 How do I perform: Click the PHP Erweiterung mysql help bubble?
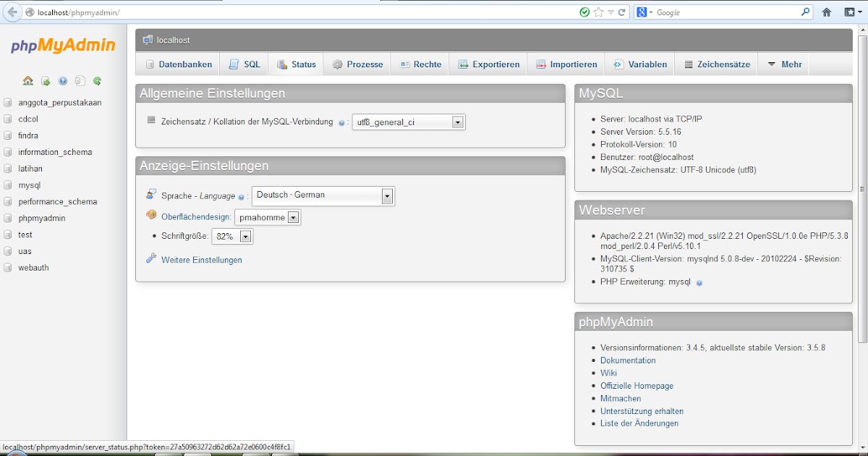point(699,282)
